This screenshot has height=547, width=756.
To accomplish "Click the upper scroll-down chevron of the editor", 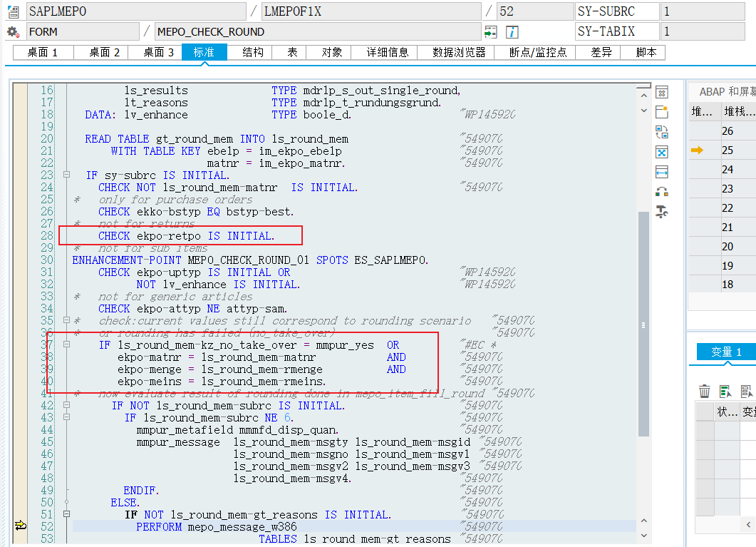I will click(x=643, y=111).
